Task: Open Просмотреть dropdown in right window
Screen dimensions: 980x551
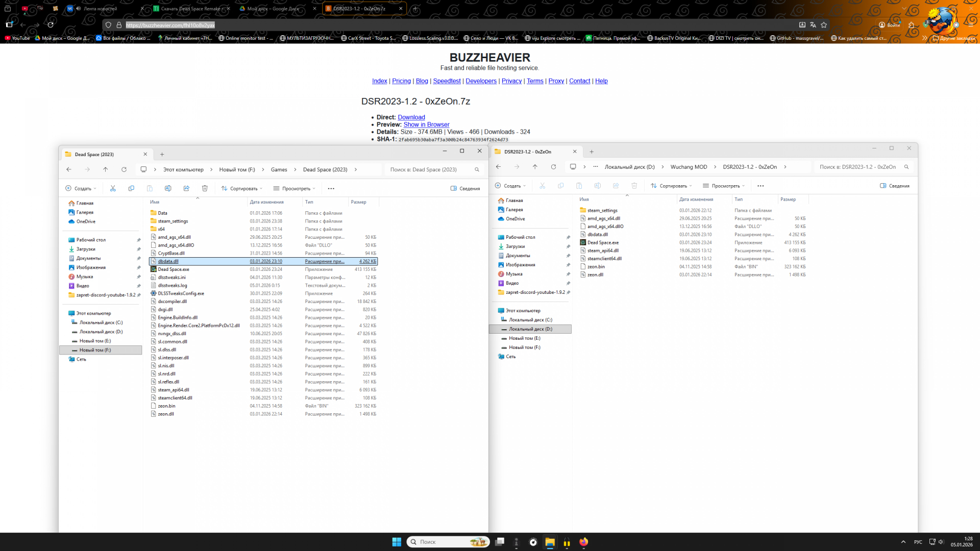Action: click(x=724, y=186)
